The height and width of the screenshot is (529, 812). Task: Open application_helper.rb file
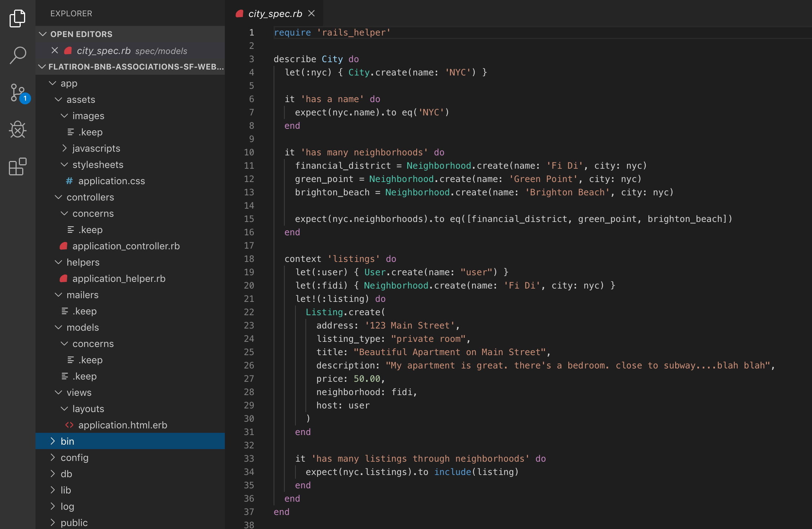pos(119,279)
